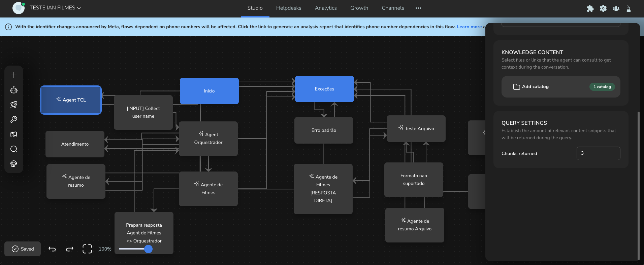Open the team members icon
The image size is (644, 265).
[x=616, y=8]
